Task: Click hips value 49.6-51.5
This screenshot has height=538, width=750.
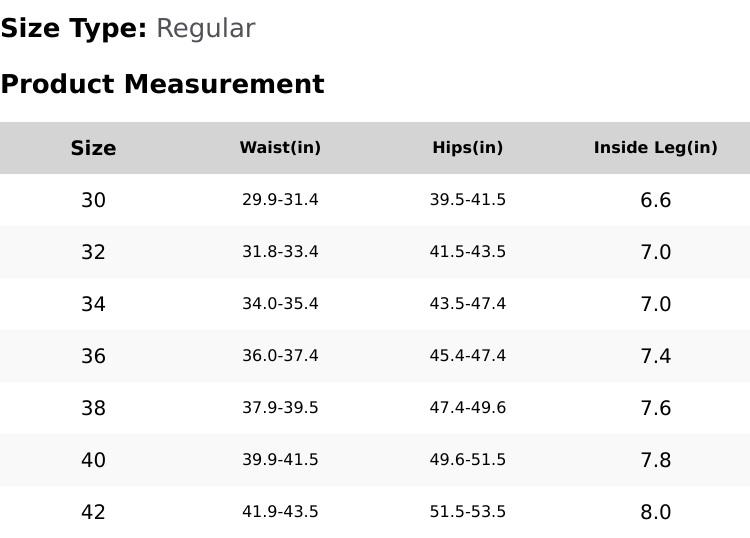Action: [468, 460]
